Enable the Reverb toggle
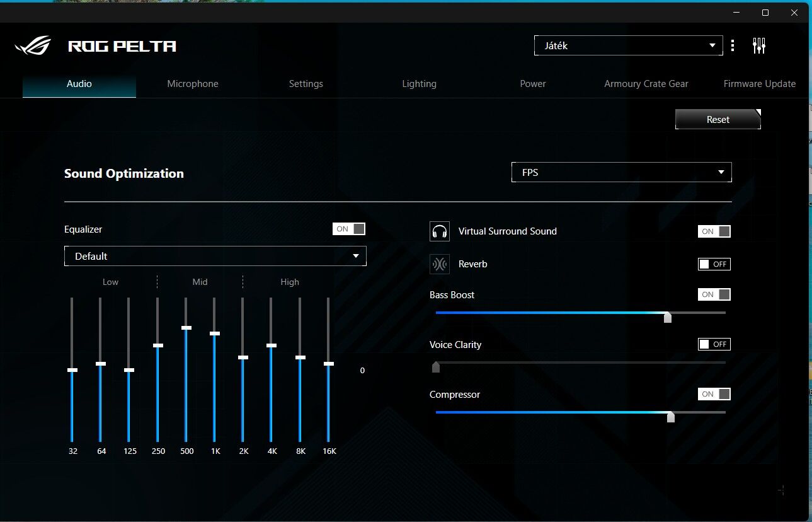The image size is (812, 522). pos(714,264)
